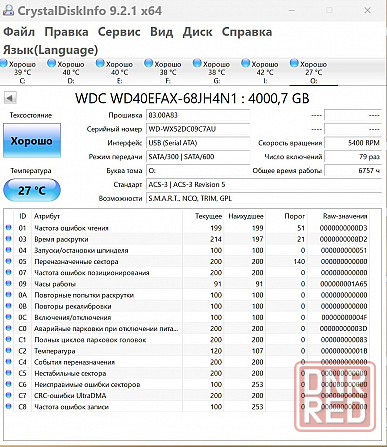Viewport: 387px width, 447px height.
Task: Click the Raw-значения column header
Action: tap(338, 216)
